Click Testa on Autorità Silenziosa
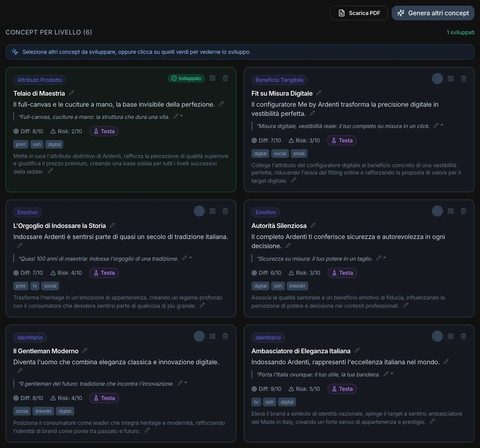This screenshot has width=480, height=448. click(342, 273)
